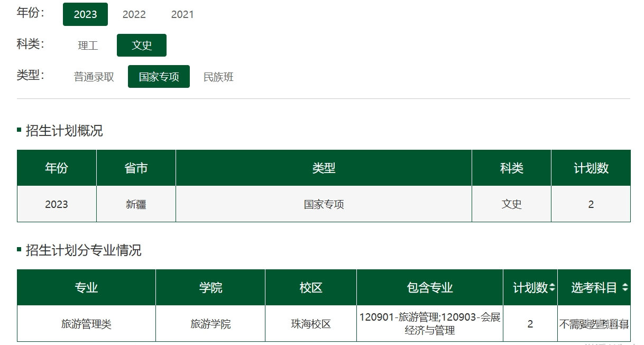Click the 旅游学院 college cell
This screenshot has width=644, height=345.
210,324
